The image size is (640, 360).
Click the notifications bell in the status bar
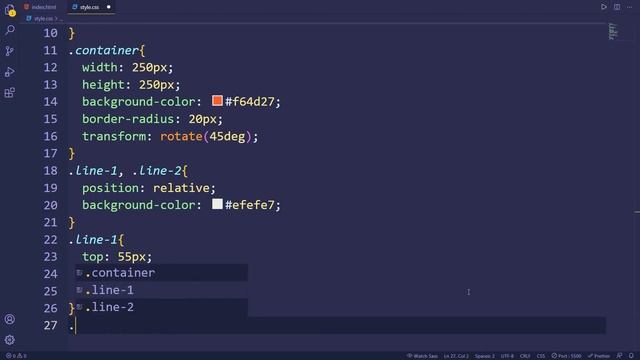(x=631, y=356)
